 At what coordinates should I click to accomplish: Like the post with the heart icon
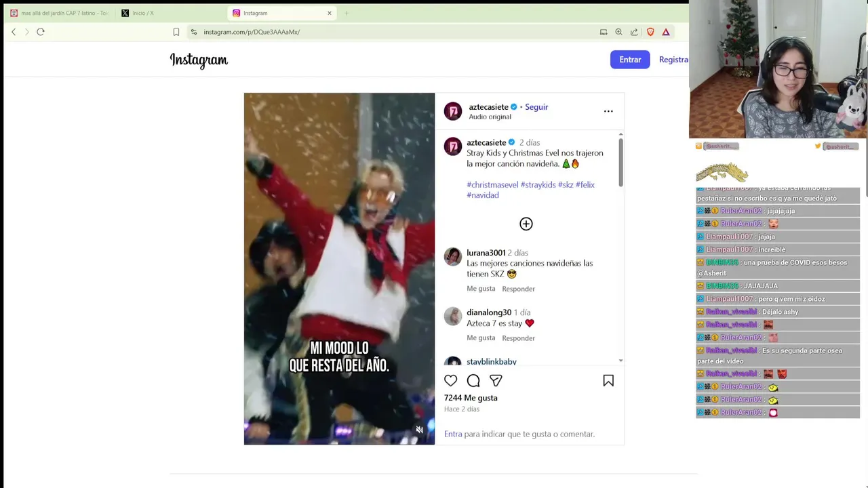(x=451, y=381)
